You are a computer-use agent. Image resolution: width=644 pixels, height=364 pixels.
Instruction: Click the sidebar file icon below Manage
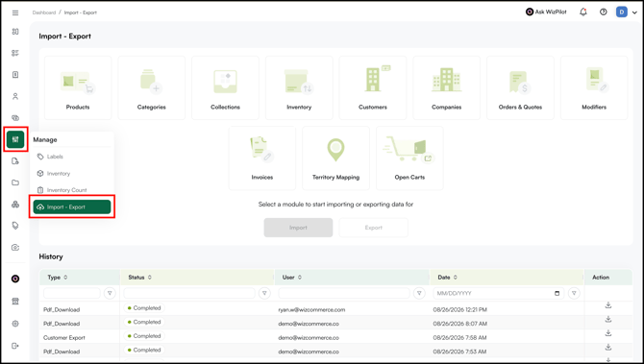pyautogui.click(x=15, y=160)
